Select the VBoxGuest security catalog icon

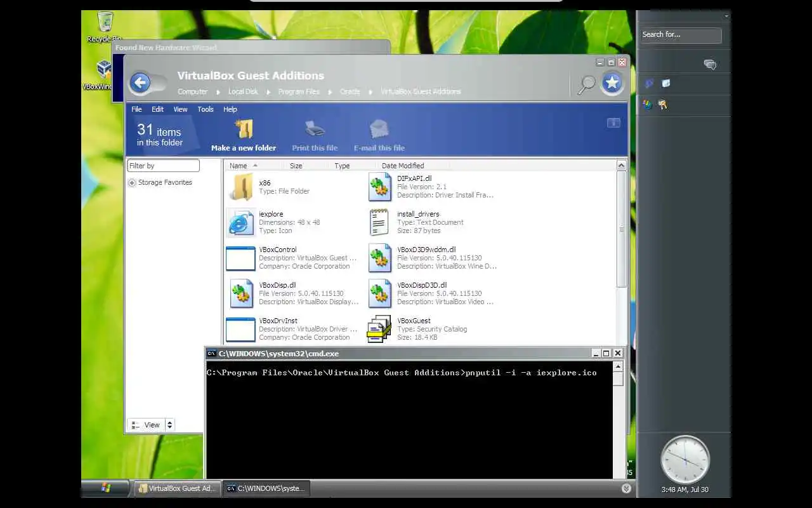click(379, 329)
